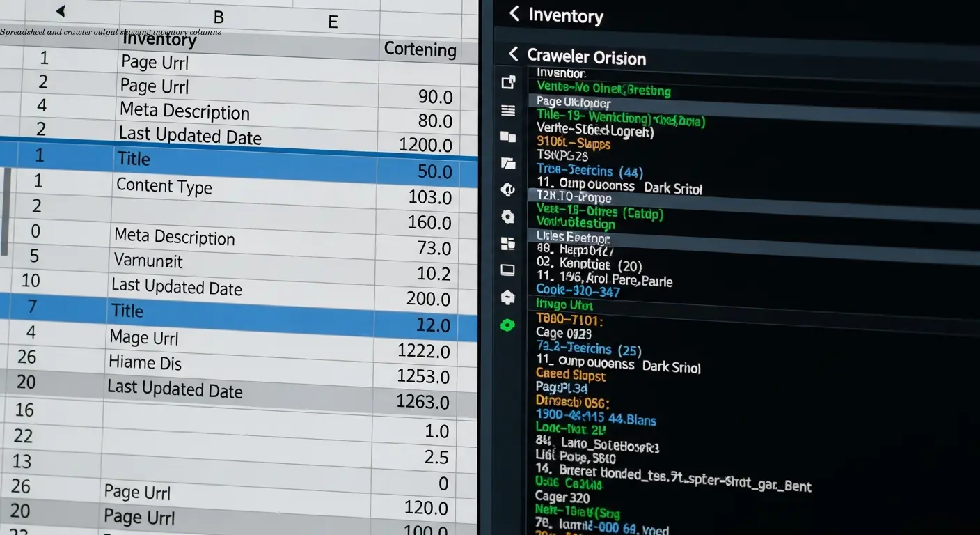Image resolution: width=980 pixels, height=535 pixels.
Task: Open crawler settings via the gear icon
Action: (507, 217)
